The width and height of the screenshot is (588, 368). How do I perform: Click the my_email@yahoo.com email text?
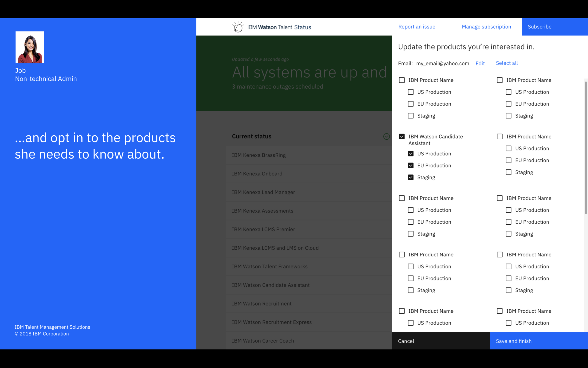pos(443,63)
